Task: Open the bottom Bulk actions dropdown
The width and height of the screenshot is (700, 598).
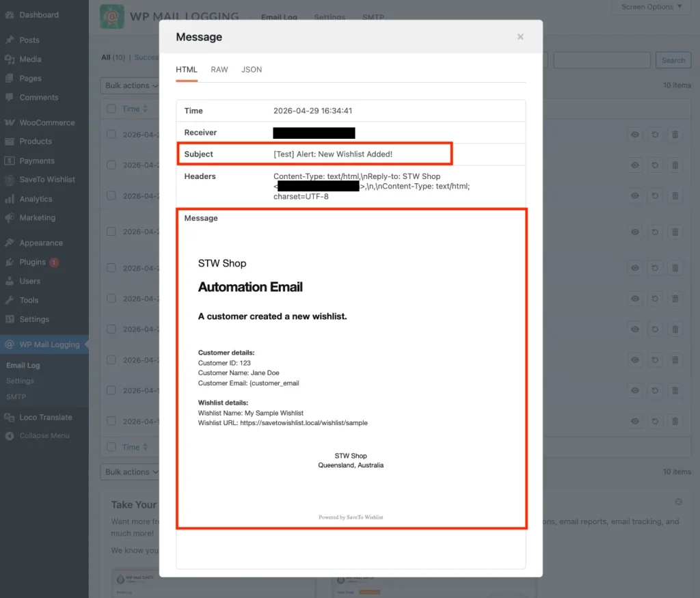Action: (x=130, y=472)
